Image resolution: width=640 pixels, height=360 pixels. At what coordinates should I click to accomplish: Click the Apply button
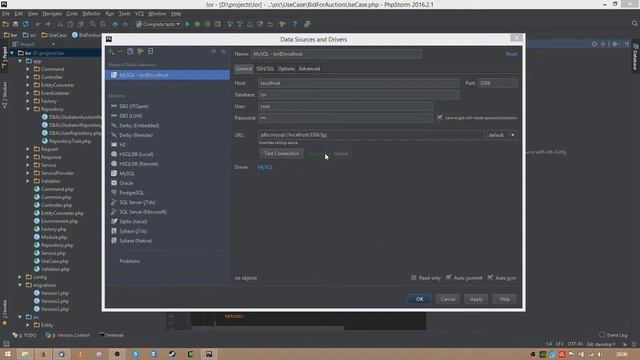(x=476, y=299)
